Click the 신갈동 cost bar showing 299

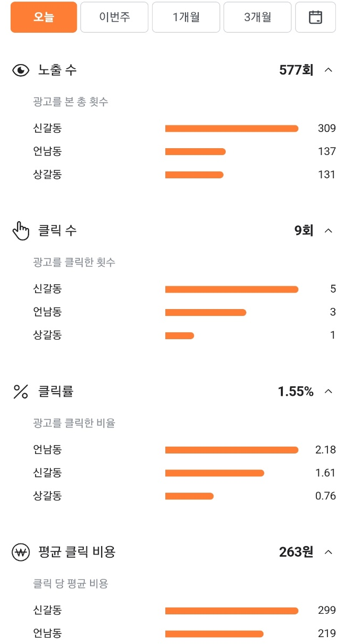[x=232, y=610]
